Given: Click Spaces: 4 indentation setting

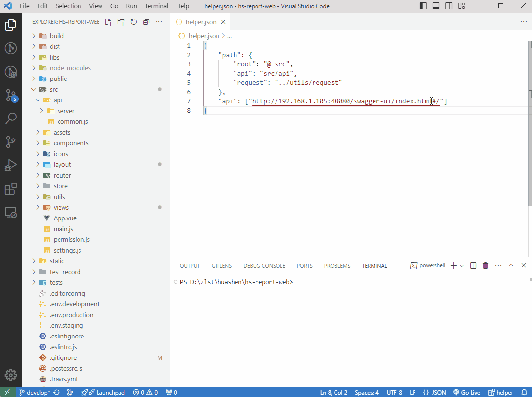Looking at the screenshot, I should [367, 392].
